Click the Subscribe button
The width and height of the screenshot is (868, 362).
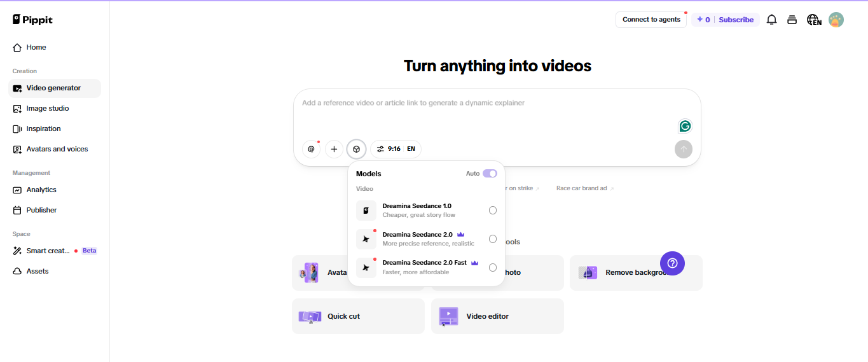pos(736,20)
